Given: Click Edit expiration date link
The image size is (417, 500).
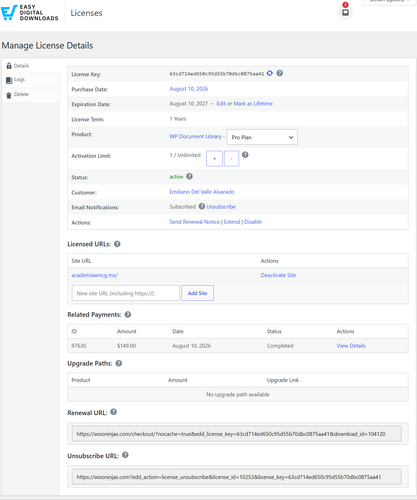Looking at the screenshot, I should pyautogui.click(x=221, y=104).
